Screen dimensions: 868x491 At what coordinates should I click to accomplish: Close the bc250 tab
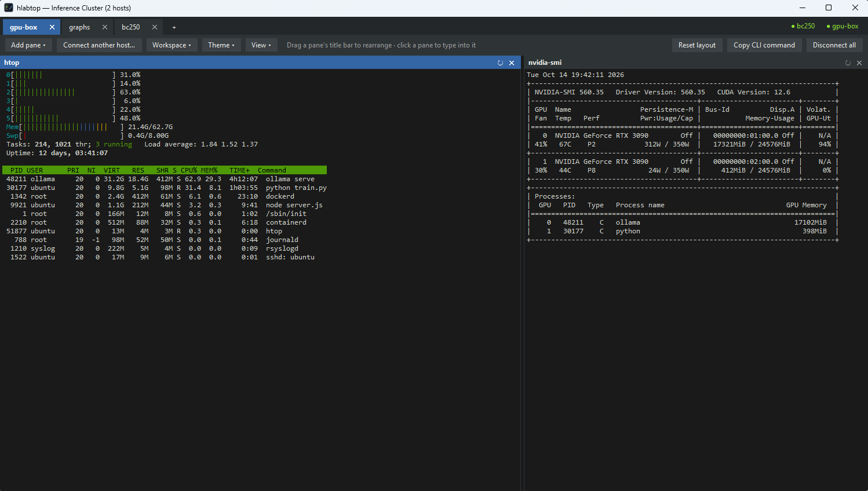pyautogui.click(x=155, y=27)
